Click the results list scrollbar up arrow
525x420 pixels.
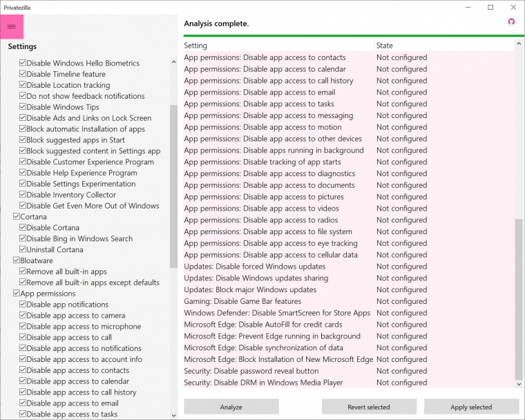[x=519, y=44]
